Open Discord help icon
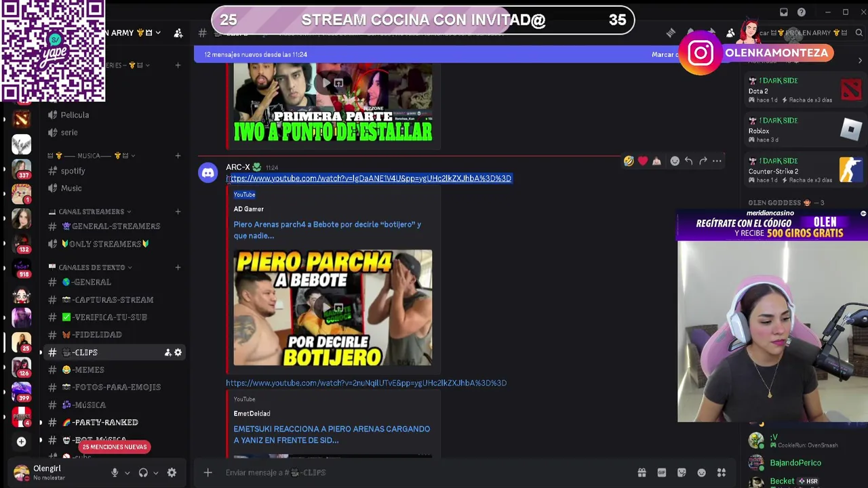868x488 pixels. [x=802, y=12]
